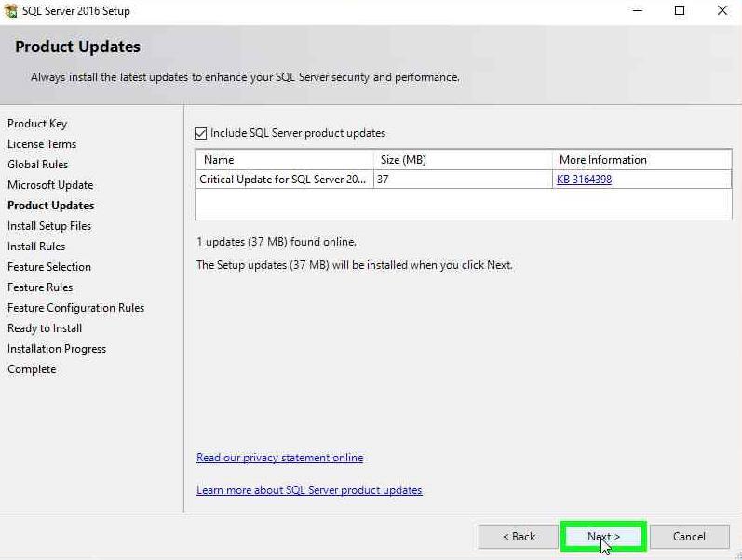Click the '1 updates (37 MB) found online' text

277,242
